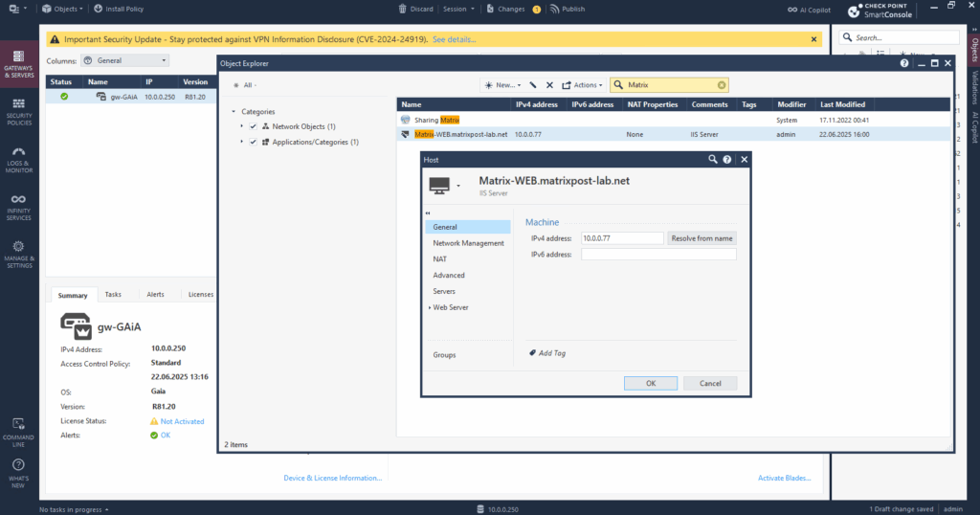Click the IPv4 address field
Viewport: 980px width, 515px height.
622,238
